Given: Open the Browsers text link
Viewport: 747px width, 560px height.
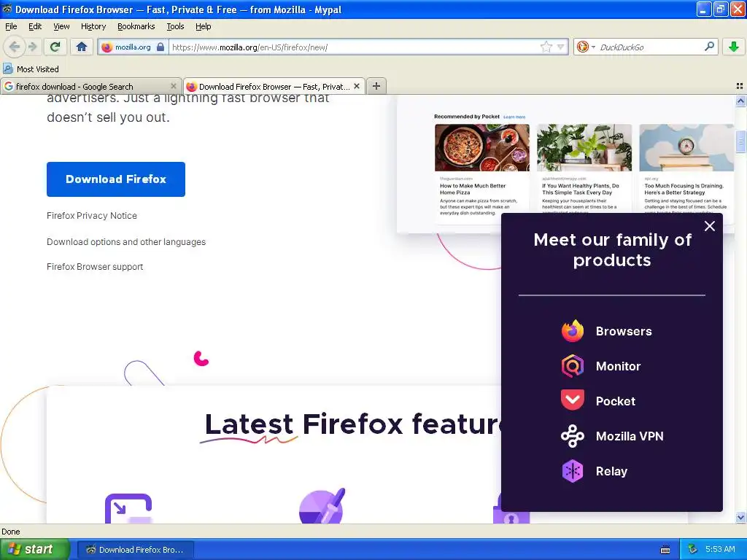Looking at the screenshot, I should [x=624, y=332].
